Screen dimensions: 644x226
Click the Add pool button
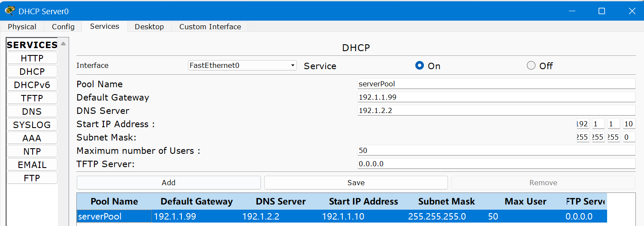(x=168, y=183)
